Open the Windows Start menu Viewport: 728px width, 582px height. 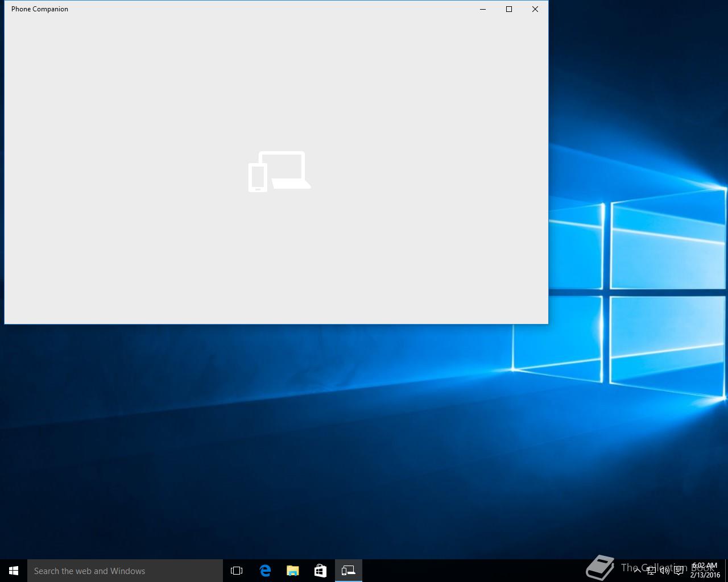tap(14, 571)
